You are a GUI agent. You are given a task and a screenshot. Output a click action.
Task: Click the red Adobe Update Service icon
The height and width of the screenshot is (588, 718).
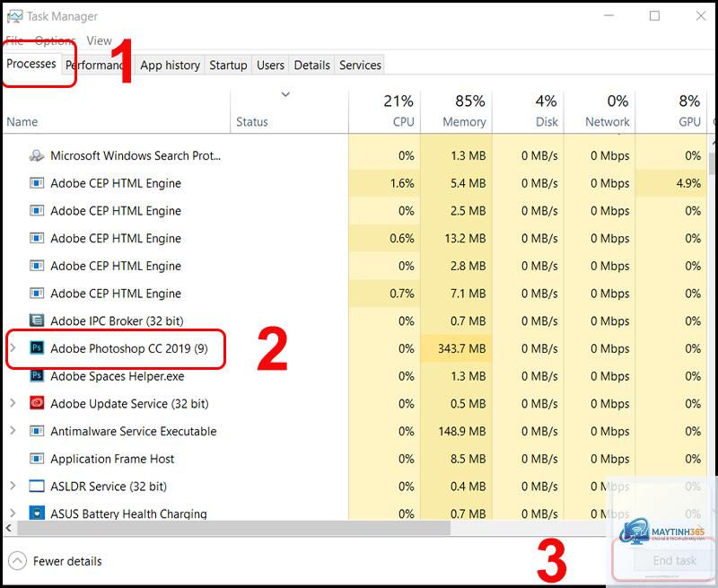coord(37,403)
